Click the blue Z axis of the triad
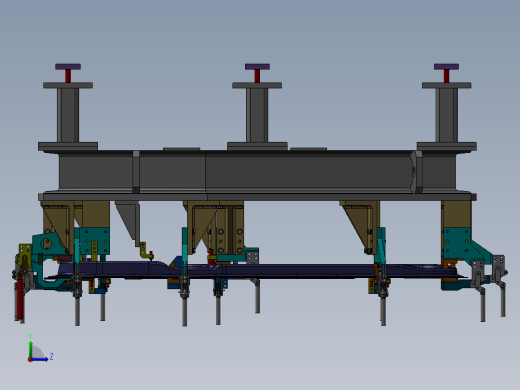Screen dimensions: 520x390 point(39,359)
